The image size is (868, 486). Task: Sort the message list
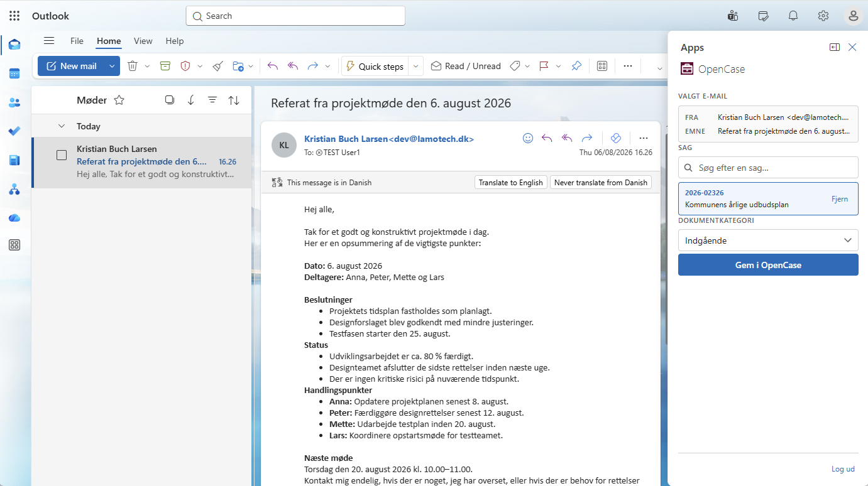[234, 100]
